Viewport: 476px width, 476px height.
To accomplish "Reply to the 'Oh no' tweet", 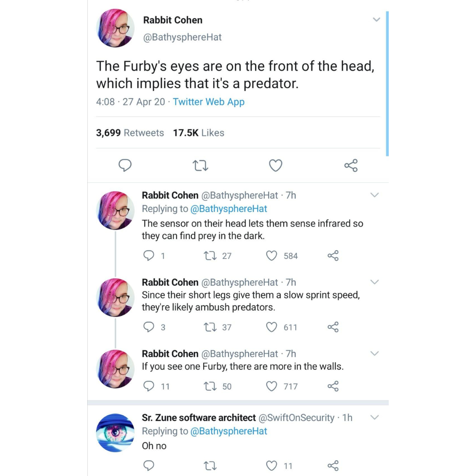I will [149, 465].
